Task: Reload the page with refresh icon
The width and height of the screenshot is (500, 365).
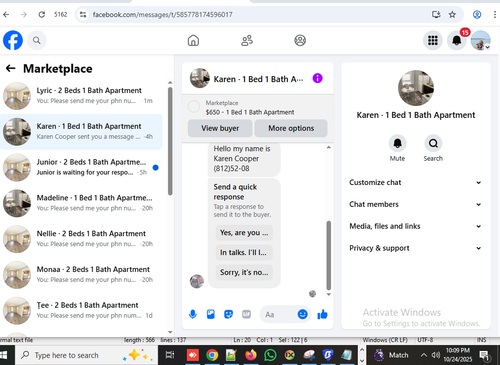Action: click(x=42, y=14)
